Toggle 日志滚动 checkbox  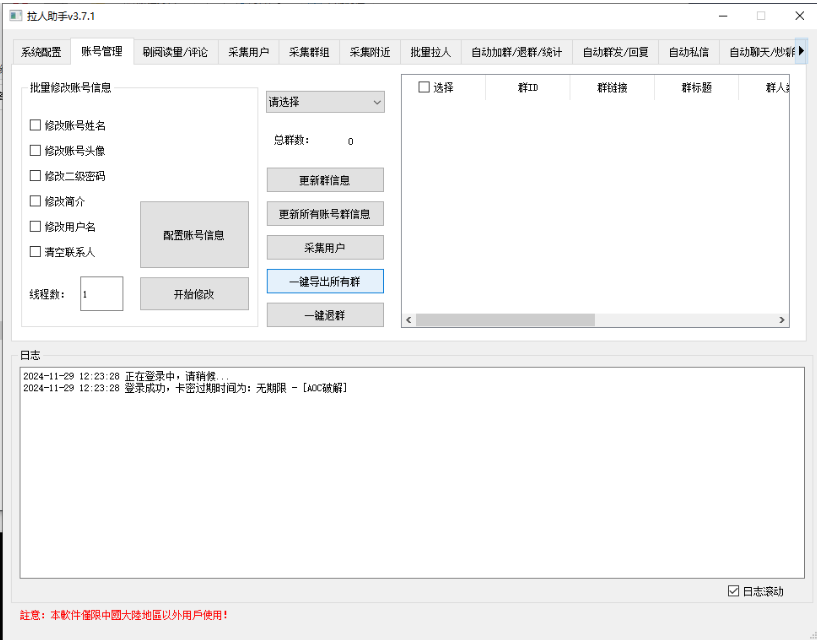pyautogui.click(x=734, y=591)
